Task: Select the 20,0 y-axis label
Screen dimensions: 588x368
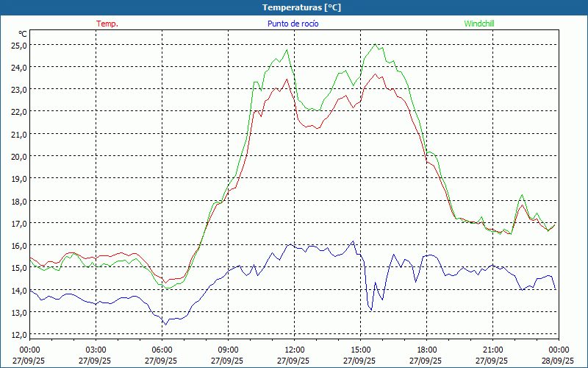Action: 18,156
